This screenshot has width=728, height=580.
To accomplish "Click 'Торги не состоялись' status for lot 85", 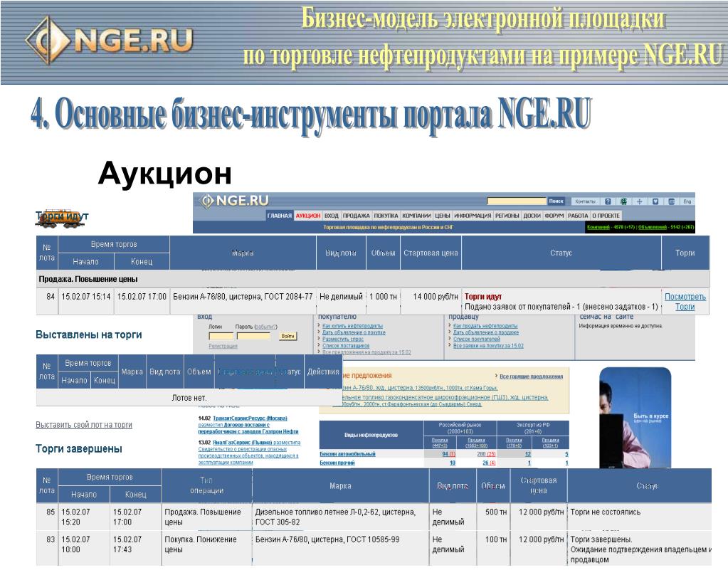I will click(606, 512).
